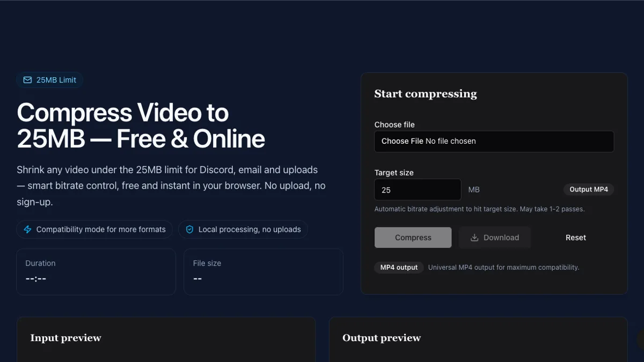Click the download arrow icon
644x362 pixels.
[x=474, y=238]
